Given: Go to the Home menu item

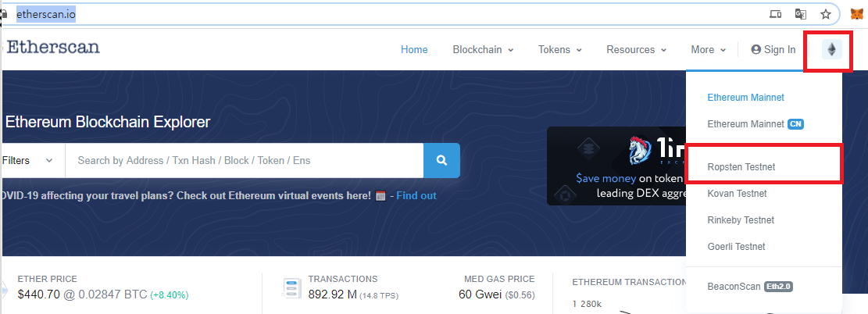Looking at the screenshot, I should tap(414, 50).
